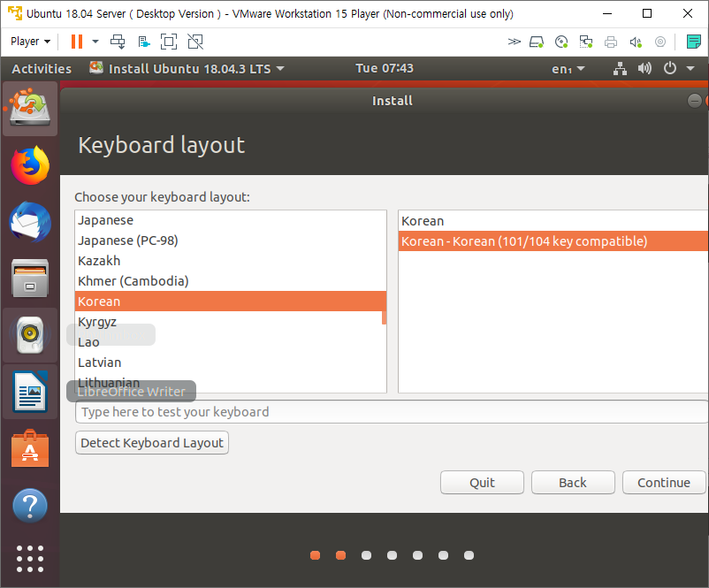Toggle VMware Unity mode icon
The image size is (709, 588).
[195, 42]
